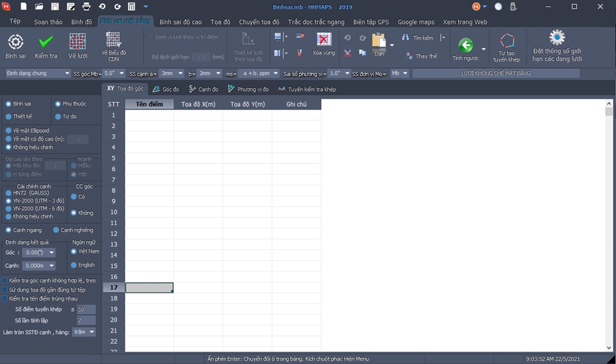This screenshot has width=616, height=364.
Task: Open the Định dạng chung dropdown
Action: [x=38, y=73]
